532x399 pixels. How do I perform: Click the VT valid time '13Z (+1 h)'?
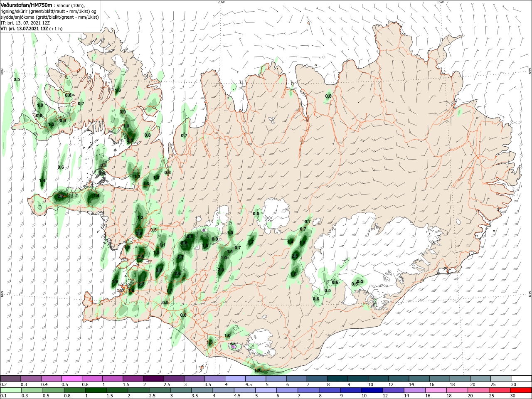(x=52, y=29)
